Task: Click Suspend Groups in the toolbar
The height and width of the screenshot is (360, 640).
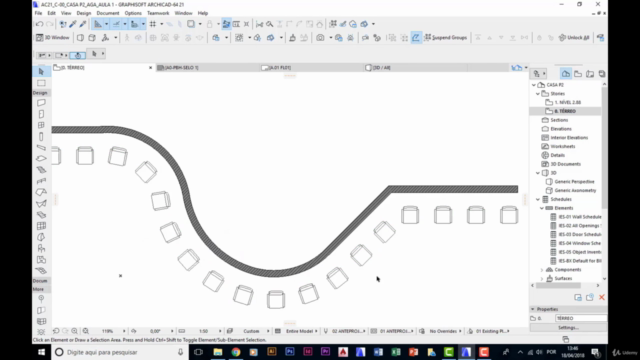Action: pos(445,38)
